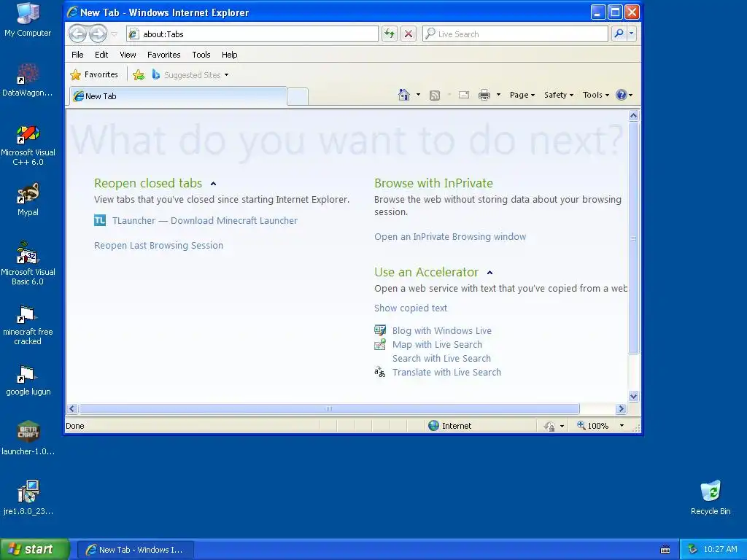The height and width of the screenshot is (560, 747).
Task: Click Search with Live Search accelerator
Action: tap(441, 358)
